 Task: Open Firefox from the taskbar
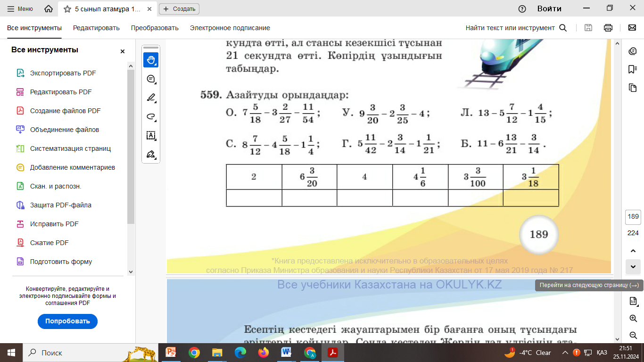(264, 353)
